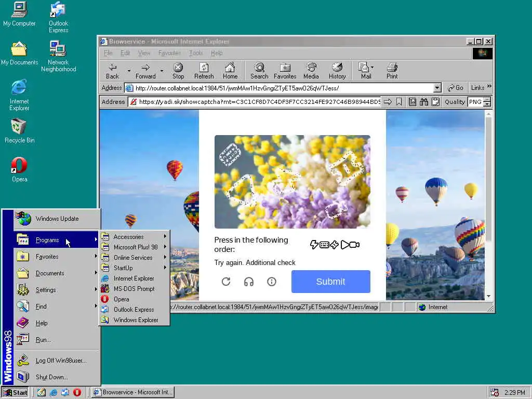Open Windows Update from Start menu
The width and height of the screenshot is (532, 399).
click(x=57, y=219)
